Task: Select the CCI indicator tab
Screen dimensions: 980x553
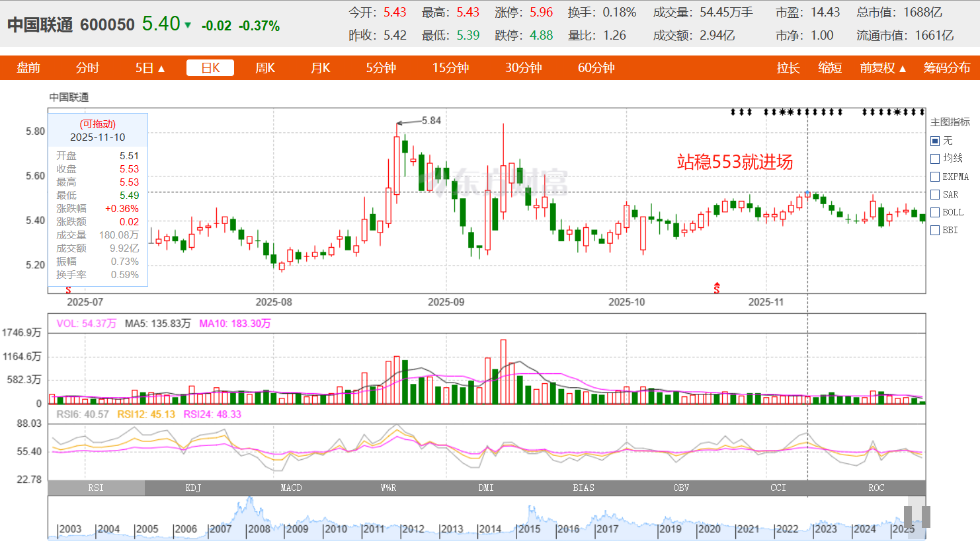Action: click(778, 488)
